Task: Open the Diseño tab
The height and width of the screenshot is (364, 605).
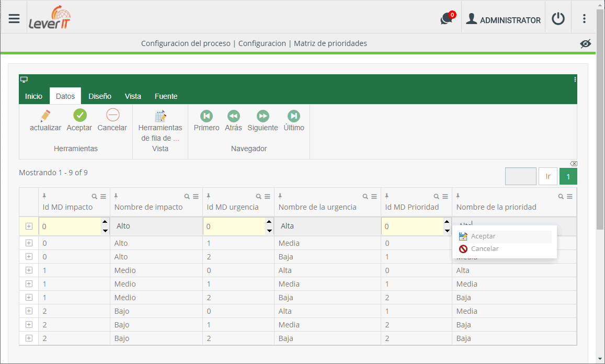Action: [x=100, y=96]
